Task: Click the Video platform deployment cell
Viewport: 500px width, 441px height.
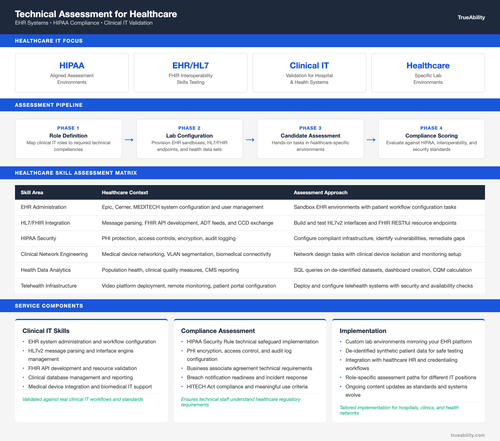Action: (x=189, y=286)
